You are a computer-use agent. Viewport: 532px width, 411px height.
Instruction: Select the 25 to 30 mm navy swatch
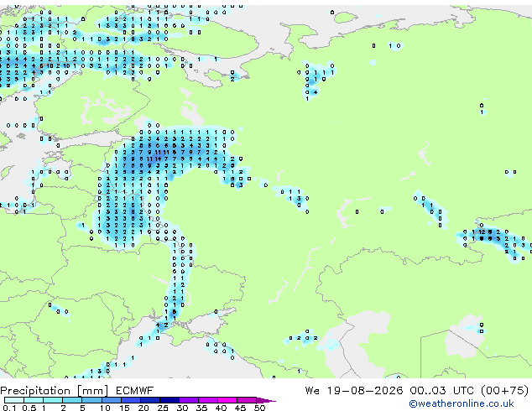tap(170, 400)
